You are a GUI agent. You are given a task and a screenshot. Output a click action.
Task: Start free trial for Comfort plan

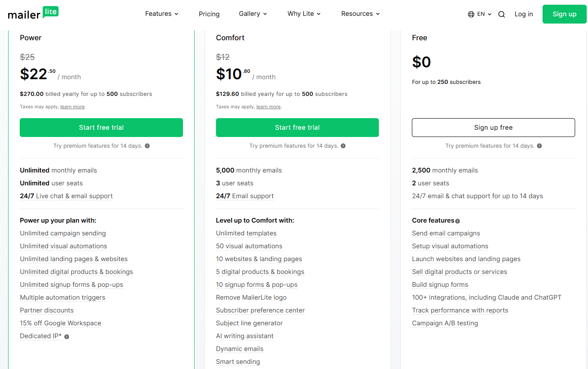point(297,128)
